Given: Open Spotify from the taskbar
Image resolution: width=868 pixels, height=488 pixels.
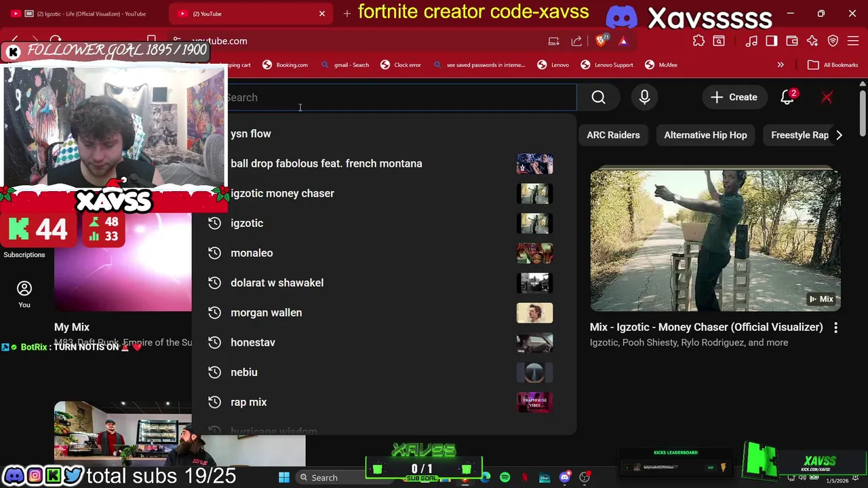Looking at the screenshot, I should (x=505, y=478).
